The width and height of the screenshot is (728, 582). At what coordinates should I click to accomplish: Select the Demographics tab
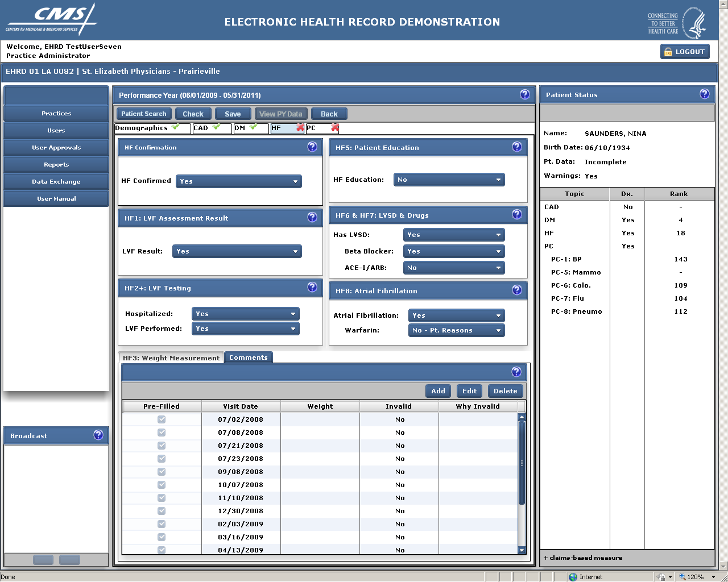(x=142, y=128)
